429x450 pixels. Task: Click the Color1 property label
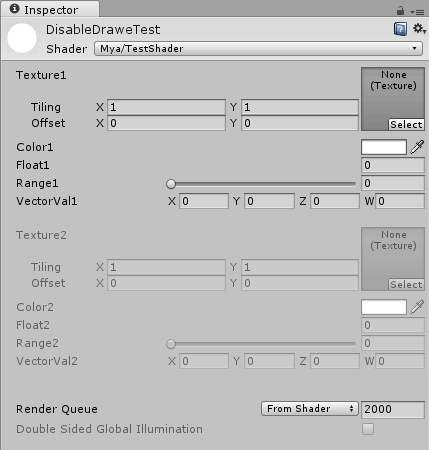click(x=35, y=147)
